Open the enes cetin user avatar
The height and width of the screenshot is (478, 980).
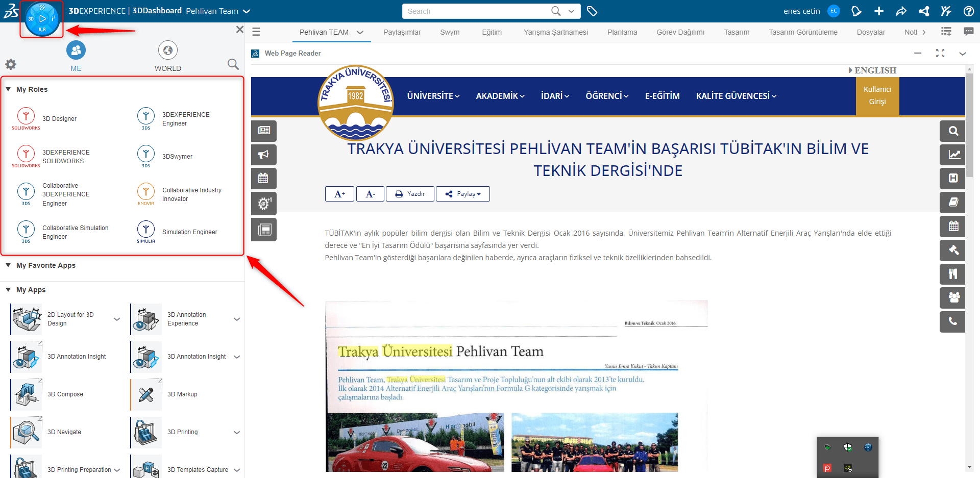click(834, 11)
